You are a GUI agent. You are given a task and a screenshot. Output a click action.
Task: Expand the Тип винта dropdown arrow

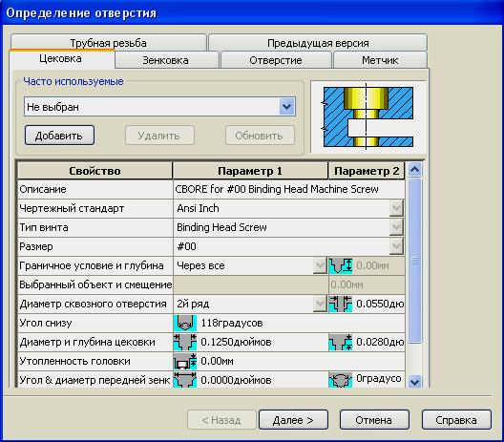click(396, 227)
